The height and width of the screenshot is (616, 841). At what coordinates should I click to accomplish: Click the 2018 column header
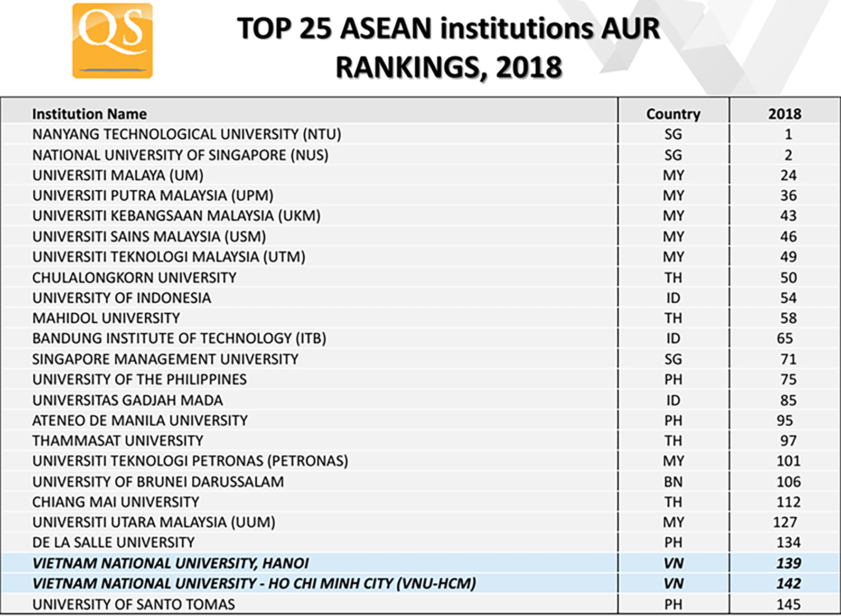(785, 114)
